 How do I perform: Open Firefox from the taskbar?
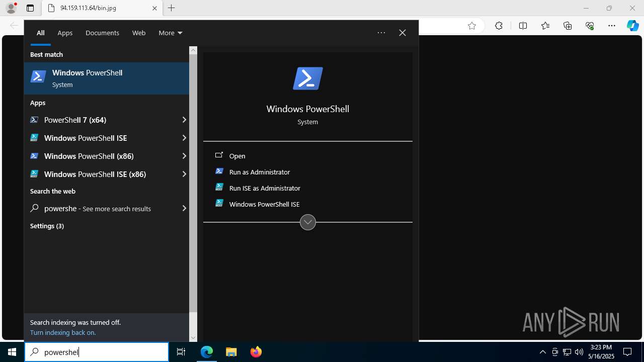pos(256,352)
